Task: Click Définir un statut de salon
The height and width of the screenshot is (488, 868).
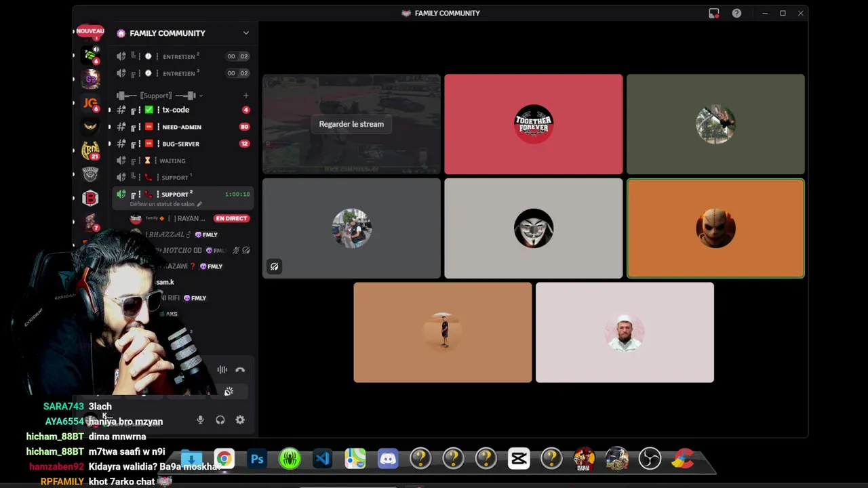Action: 166,204
